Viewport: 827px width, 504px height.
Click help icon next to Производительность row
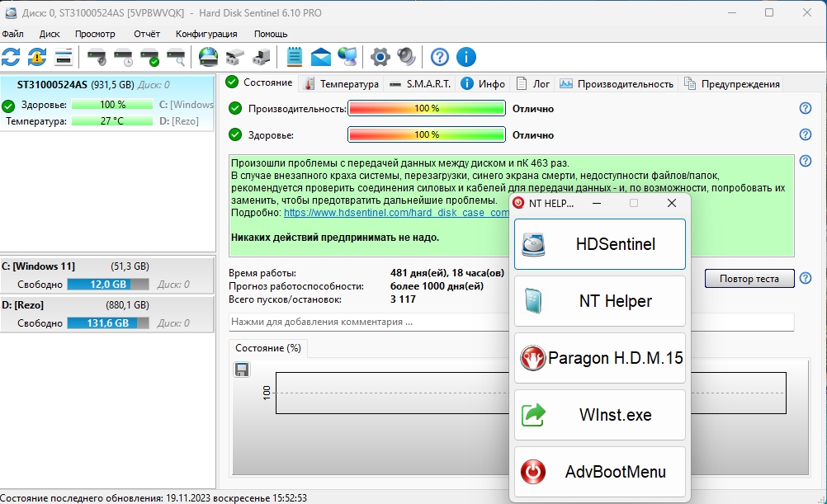click(x=806, y=108)
